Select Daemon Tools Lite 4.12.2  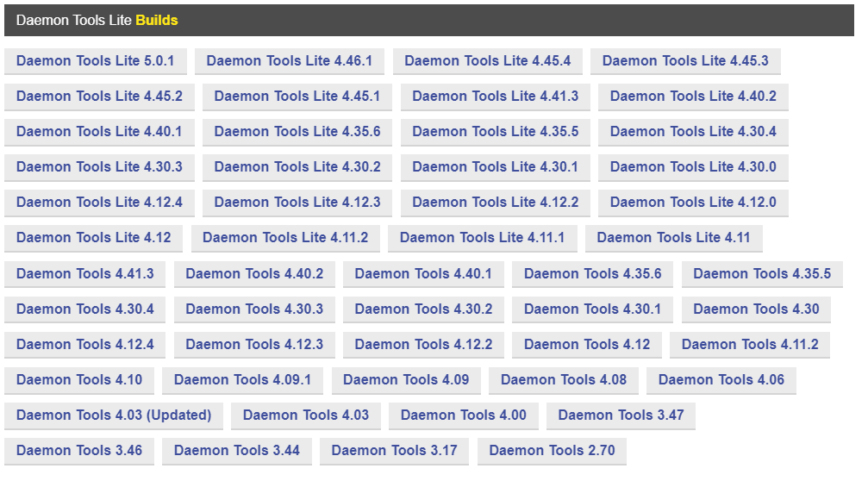(495, 203)
